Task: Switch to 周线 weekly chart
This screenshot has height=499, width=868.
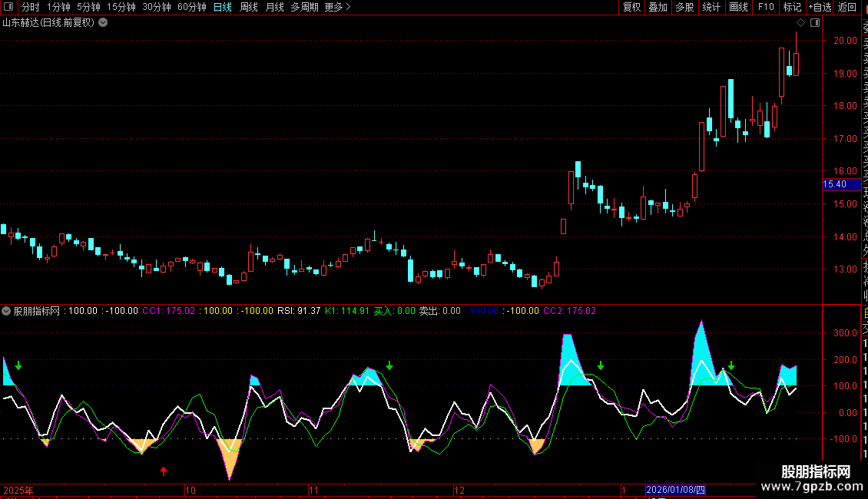Action: pyautogui.click(x=249, y=7)
